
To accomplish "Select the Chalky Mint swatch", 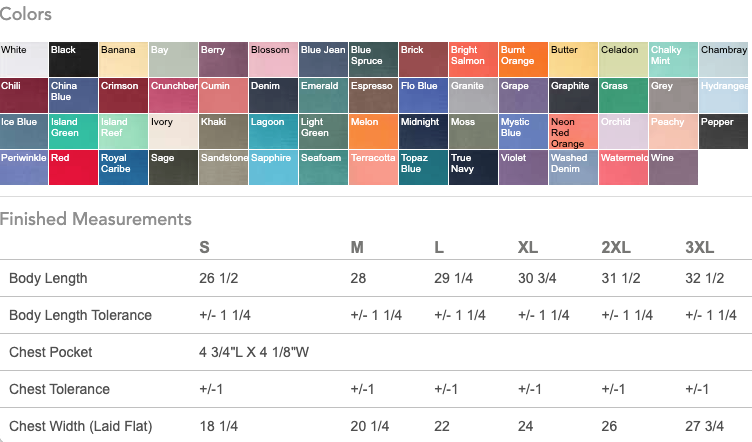I will 673,59.
